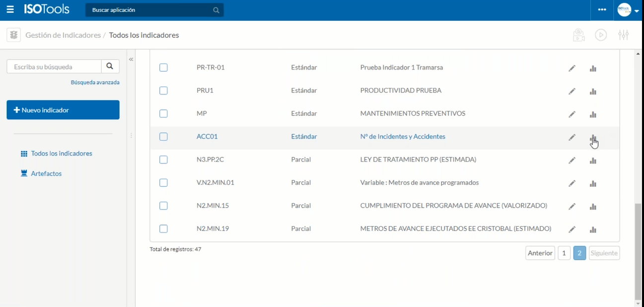Click the search magnifier button in sidebar
The width and height of the screenshot is (644, 307).
(110, 67)
